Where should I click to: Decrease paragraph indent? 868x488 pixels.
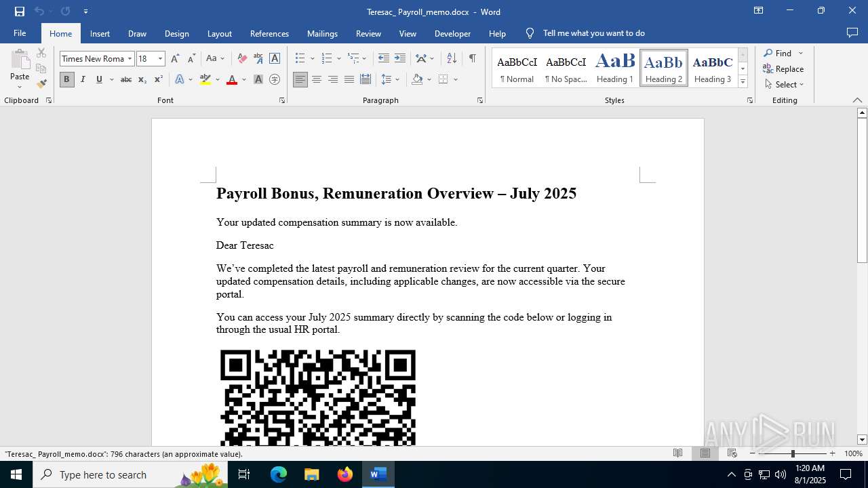click(x=384, y=59)
